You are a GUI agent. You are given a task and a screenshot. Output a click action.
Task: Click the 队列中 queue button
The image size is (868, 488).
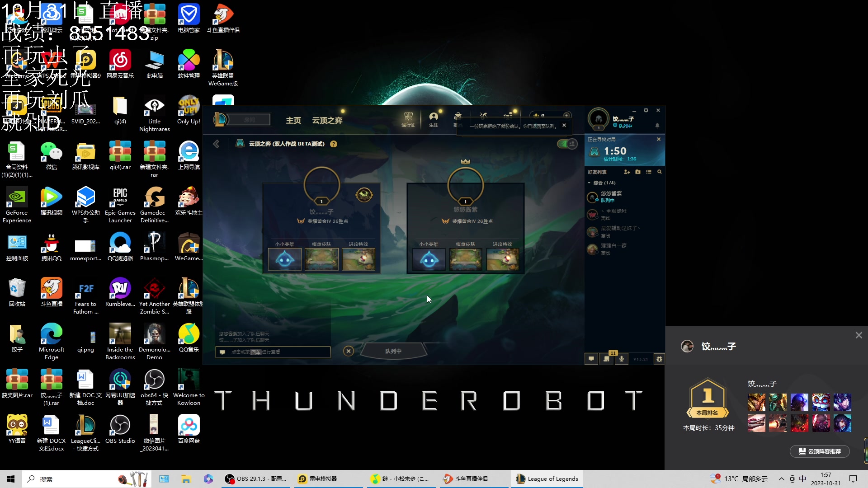pos(393,351)
